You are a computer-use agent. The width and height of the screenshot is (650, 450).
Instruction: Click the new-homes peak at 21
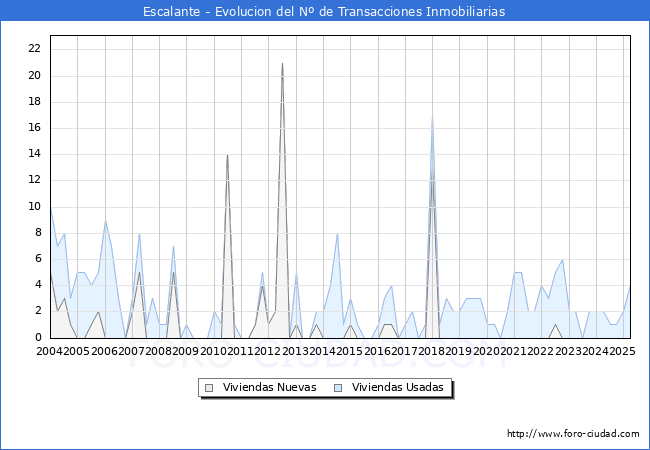[x=282, y=63]
